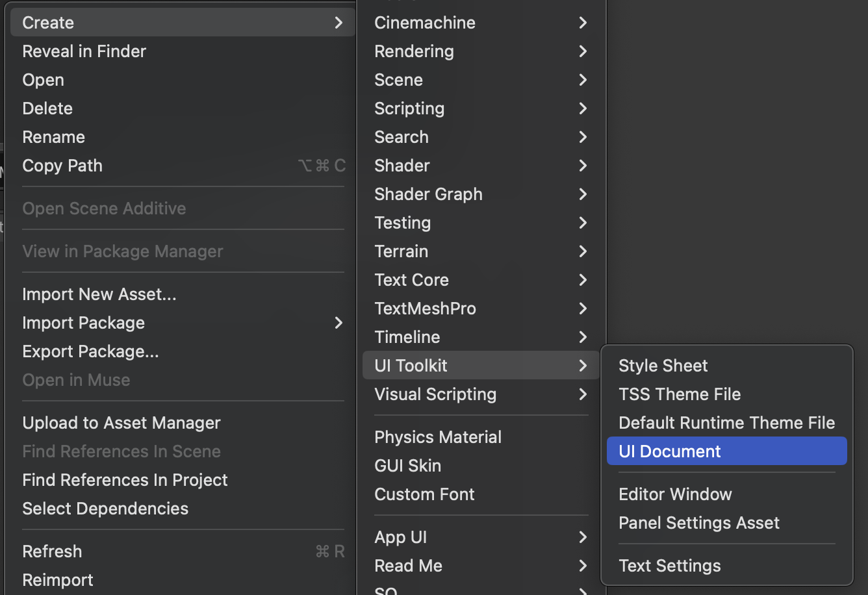Click Reveal in Finder
The width and height of the screenshot is (868, 595).
coord(84,51)
